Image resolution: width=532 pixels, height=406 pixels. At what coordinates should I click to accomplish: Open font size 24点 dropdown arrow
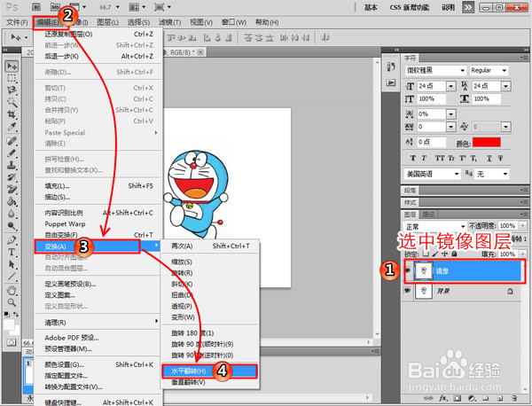pos(450,86)
